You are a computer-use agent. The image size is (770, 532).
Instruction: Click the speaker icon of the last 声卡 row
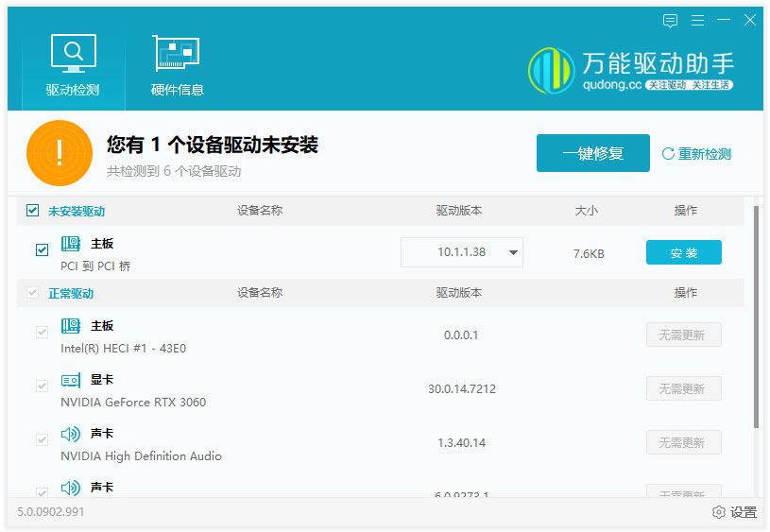click(x=71, y=488)
